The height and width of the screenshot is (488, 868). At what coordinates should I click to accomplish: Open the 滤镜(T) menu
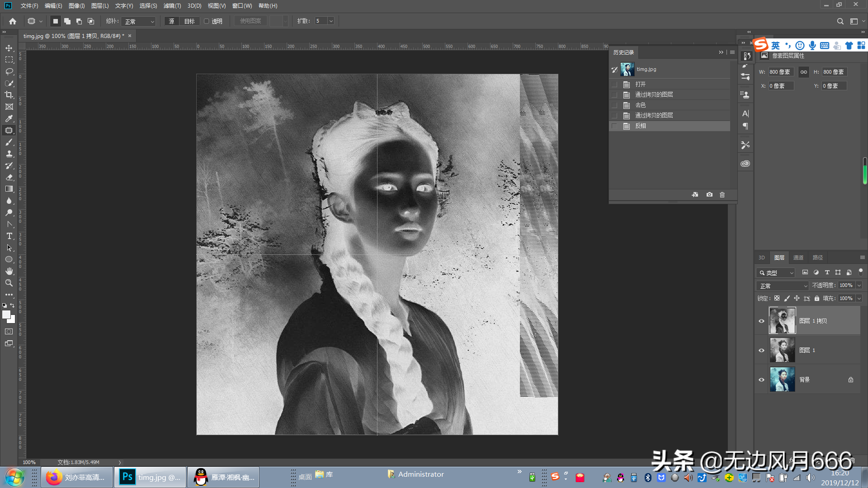coord(172,6)
